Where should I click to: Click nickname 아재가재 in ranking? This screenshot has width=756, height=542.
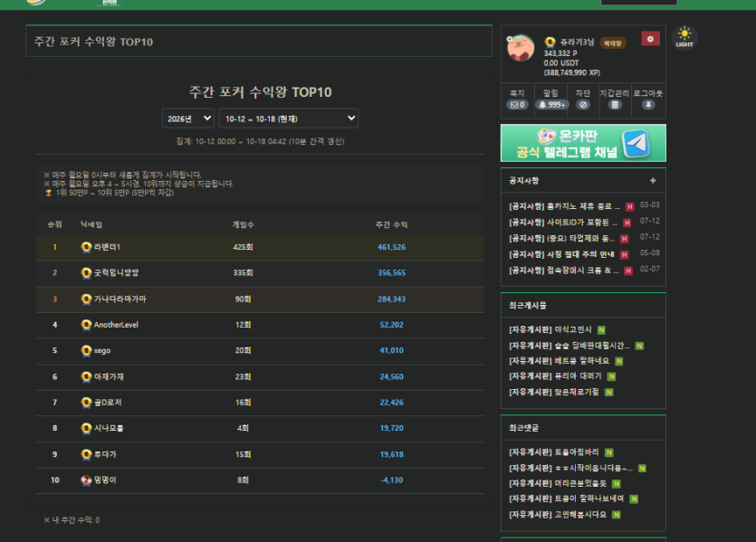(109, 376)
